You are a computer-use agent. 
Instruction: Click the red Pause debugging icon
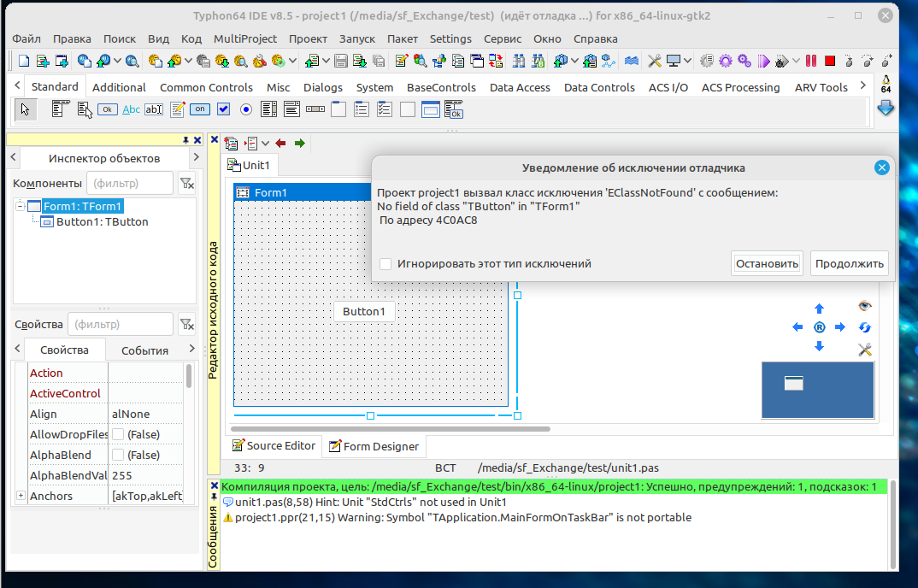click(x=811, y=61)
